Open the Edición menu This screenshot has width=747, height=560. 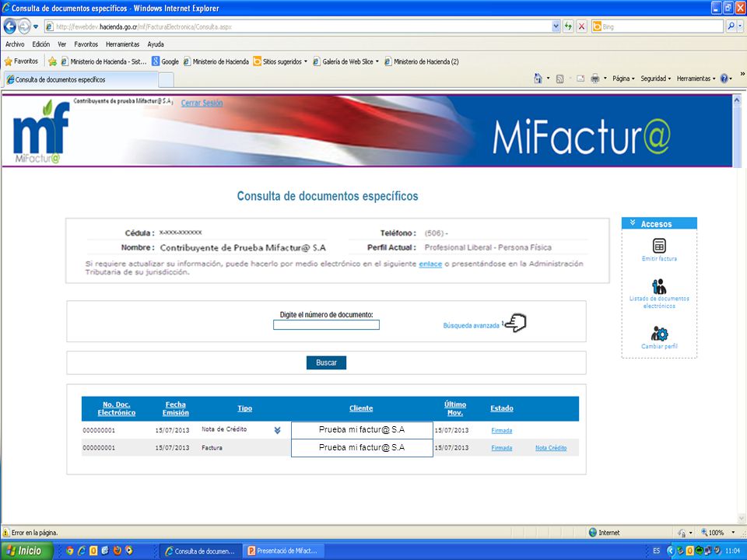coord(41,44)
